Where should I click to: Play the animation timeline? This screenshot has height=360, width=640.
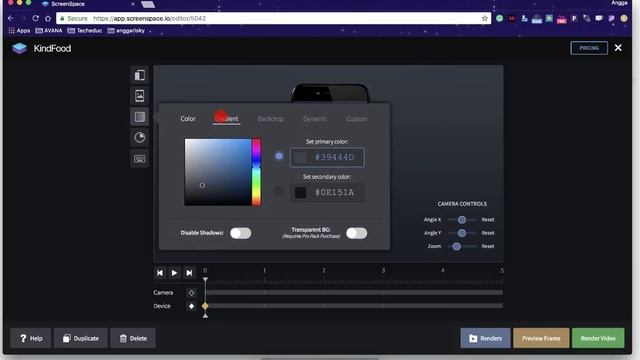(174, 273)
